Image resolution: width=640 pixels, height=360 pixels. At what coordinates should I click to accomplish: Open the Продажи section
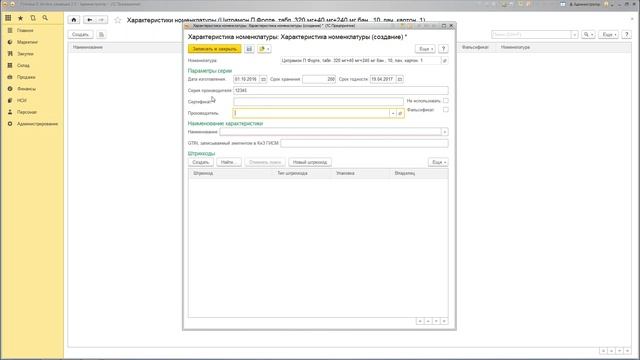[x=26, y=77]
